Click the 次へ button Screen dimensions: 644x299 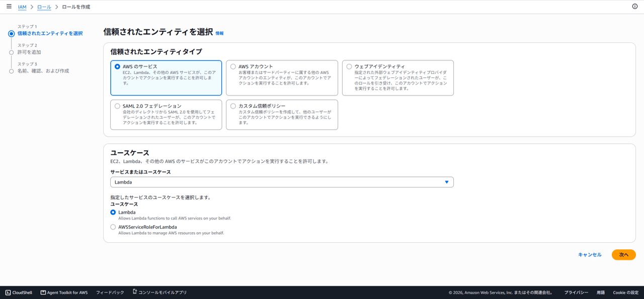tap(624, 255)
